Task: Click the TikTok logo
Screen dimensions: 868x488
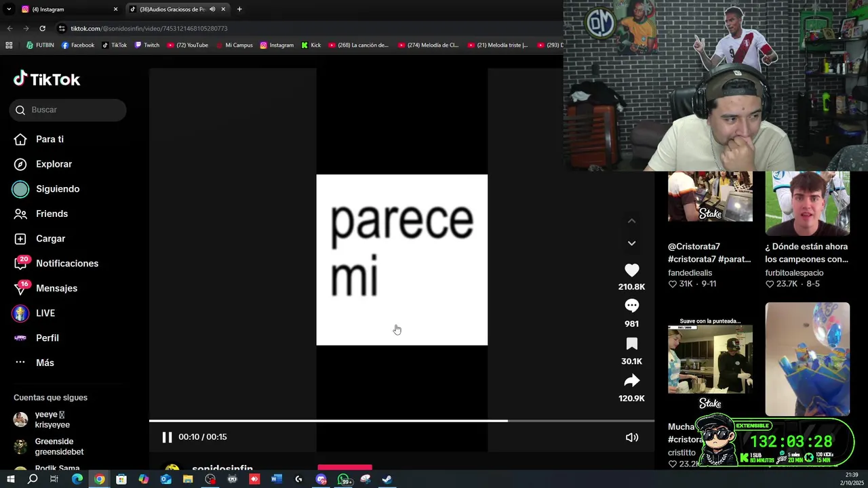Action: click(x=47, y=79)
